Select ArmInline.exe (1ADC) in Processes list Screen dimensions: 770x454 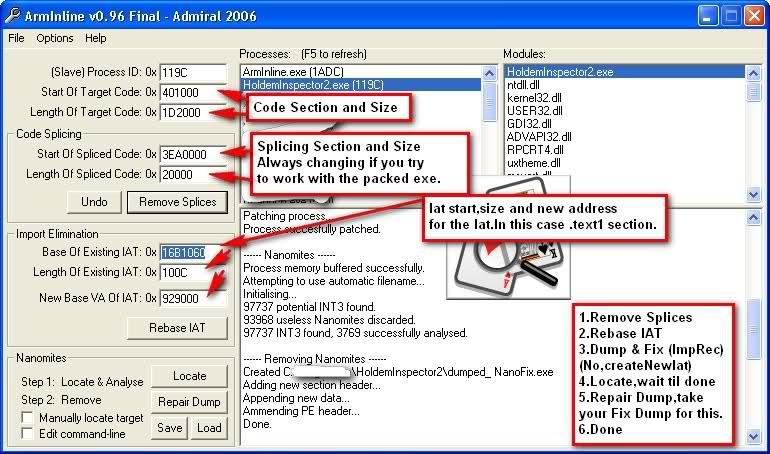361,72
